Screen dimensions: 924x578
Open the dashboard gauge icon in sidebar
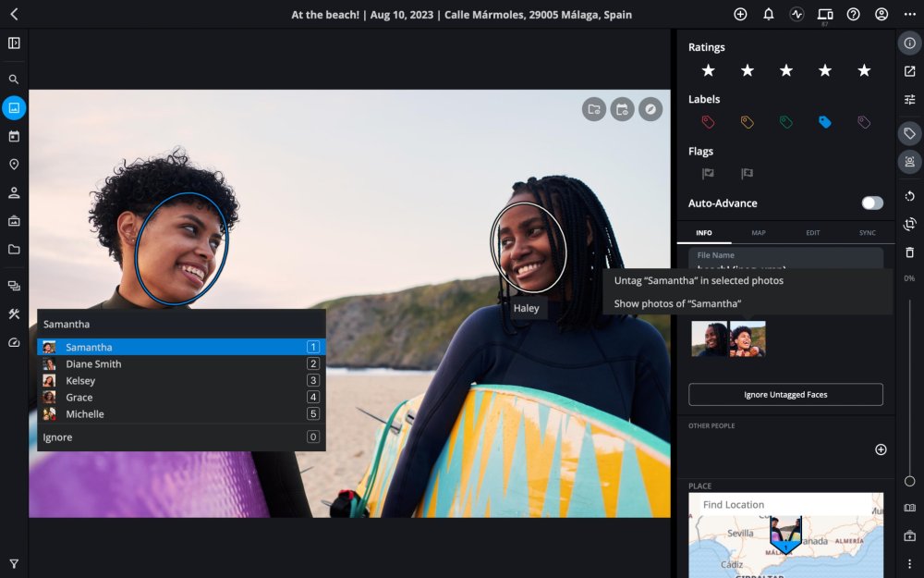14,342
